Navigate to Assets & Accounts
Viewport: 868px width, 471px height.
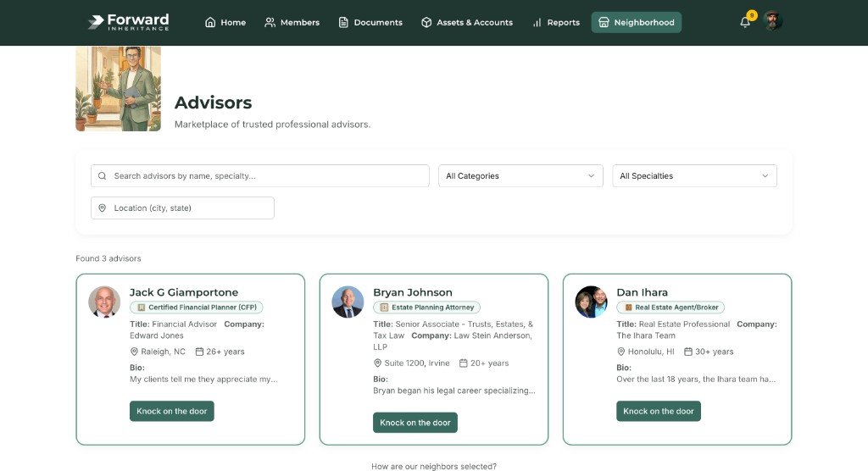point(467,23)
